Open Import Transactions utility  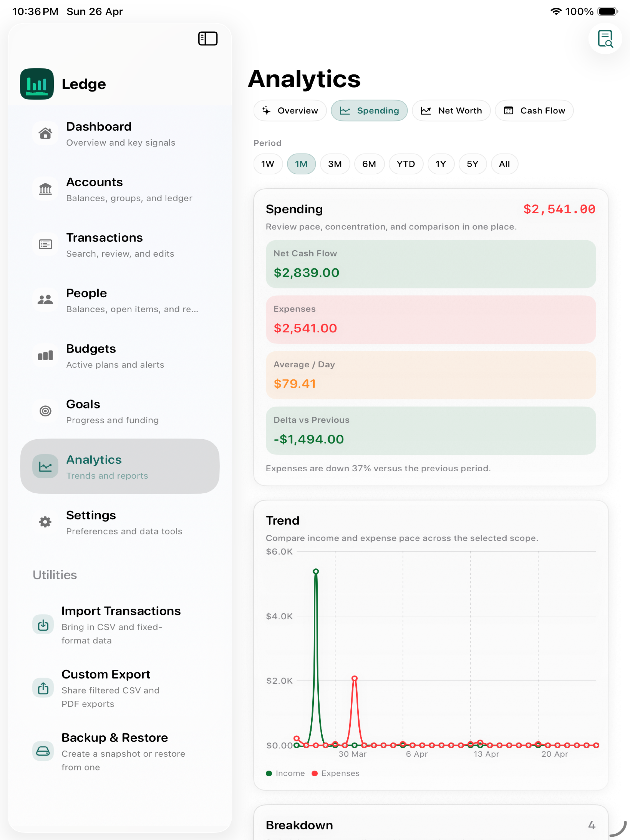pos(120,625)
